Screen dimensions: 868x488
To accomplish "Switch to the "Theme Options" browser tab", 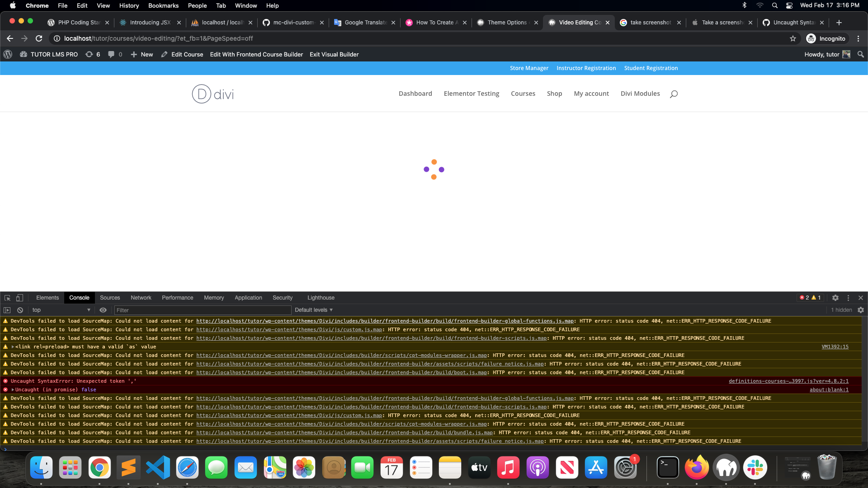I will (506, 22).
